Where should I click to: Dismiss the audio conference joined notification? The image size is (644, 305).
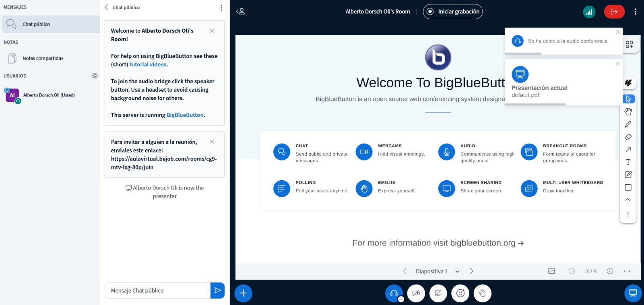pos(618,32)
